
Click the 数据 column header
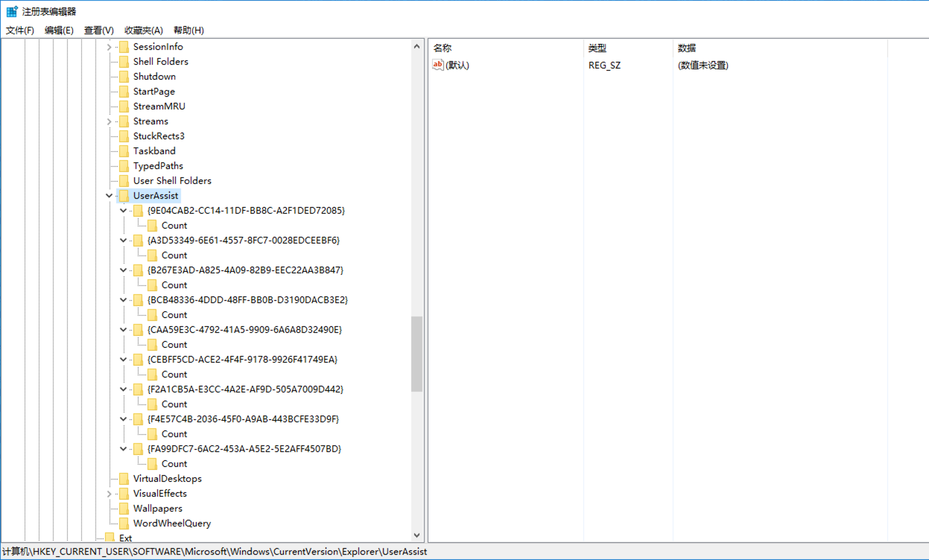tap(687, 48)
